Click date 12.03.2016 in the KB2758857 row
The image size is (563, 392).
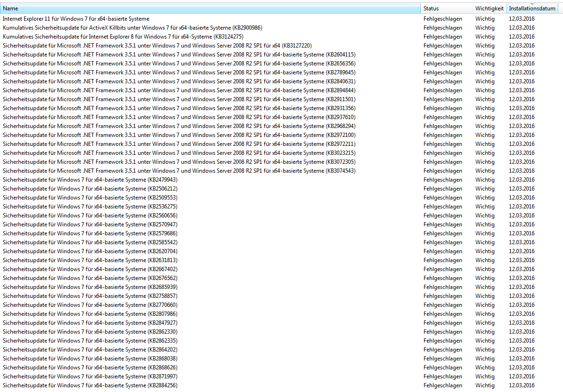(x=522, y=296)
